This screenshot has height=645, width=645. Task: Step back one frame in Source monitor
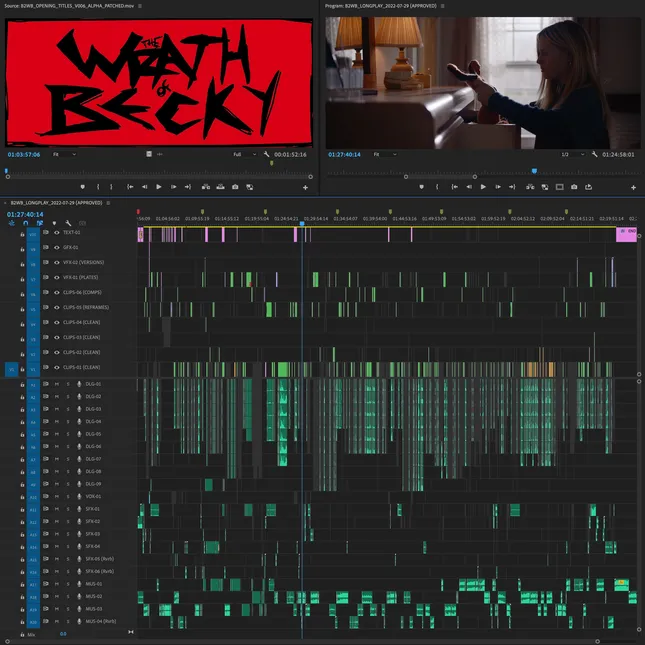point(144,187)
